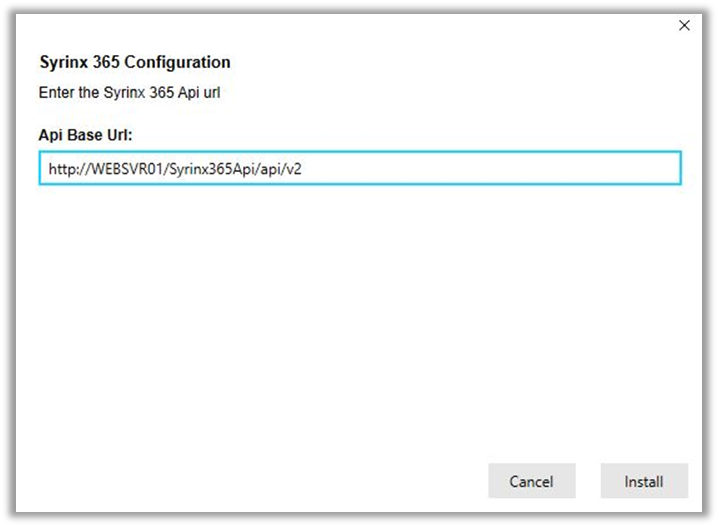The height and width of the screenshot is (527, 719).
Task: Click the X icon in the dialog corner
Action: (684, 26)
